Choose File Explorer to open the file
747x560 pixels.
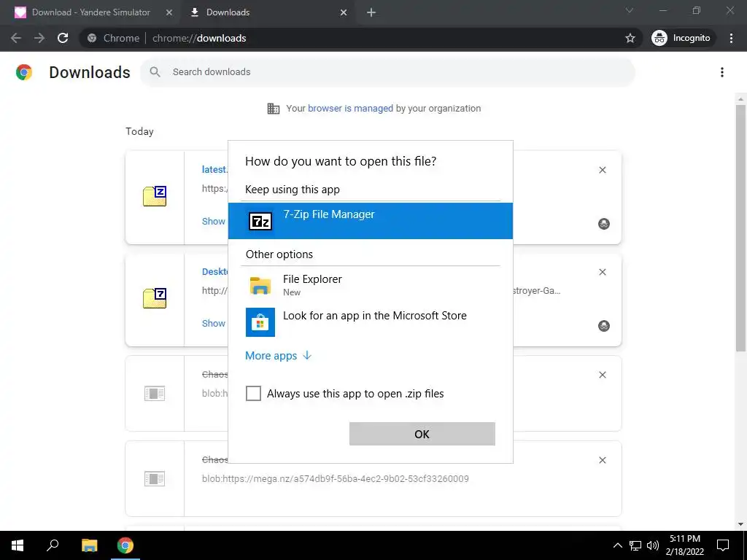(x=370, y=285)
